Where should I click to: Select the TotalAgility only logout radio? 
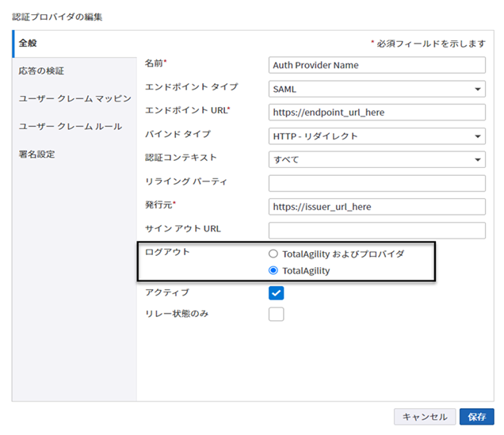click(274, 271)
